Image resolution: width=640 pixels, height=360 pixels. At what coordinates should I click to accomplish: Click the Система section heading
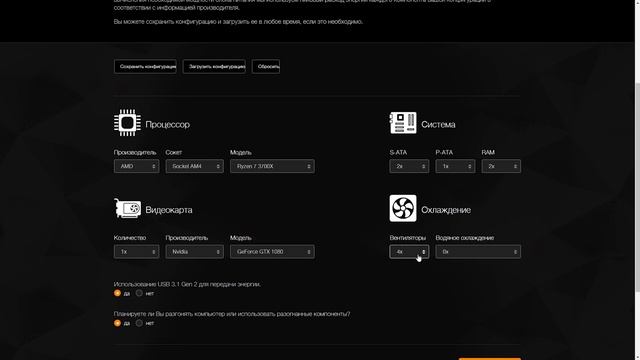point(438,124)
